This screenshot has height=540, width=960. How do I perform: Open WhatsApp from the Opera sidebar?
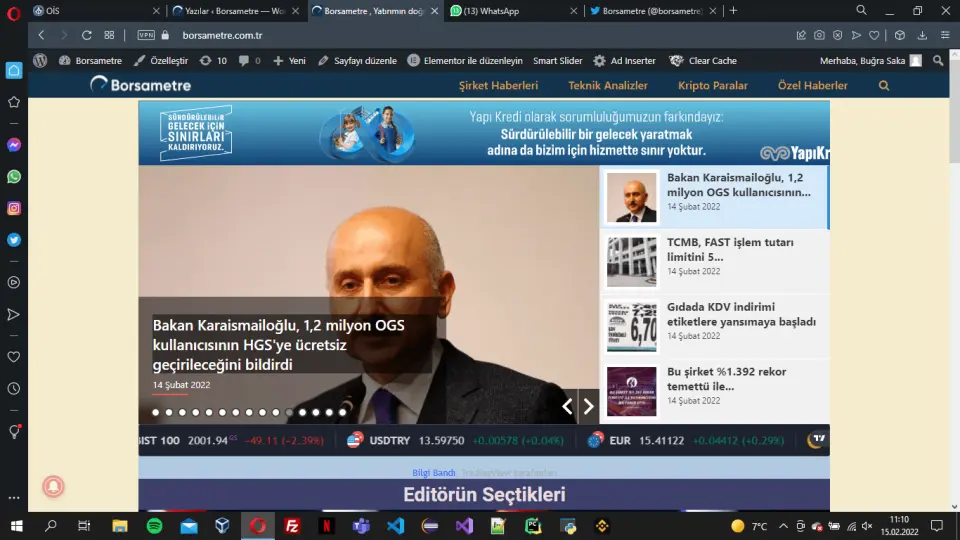[x=14, y=177]
